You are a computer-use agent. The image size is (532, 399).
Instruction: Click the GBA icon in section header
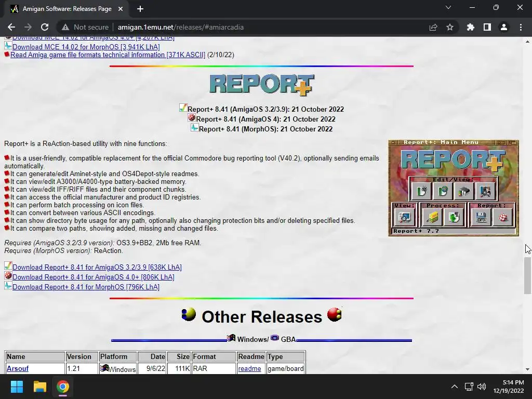point(275,338)
